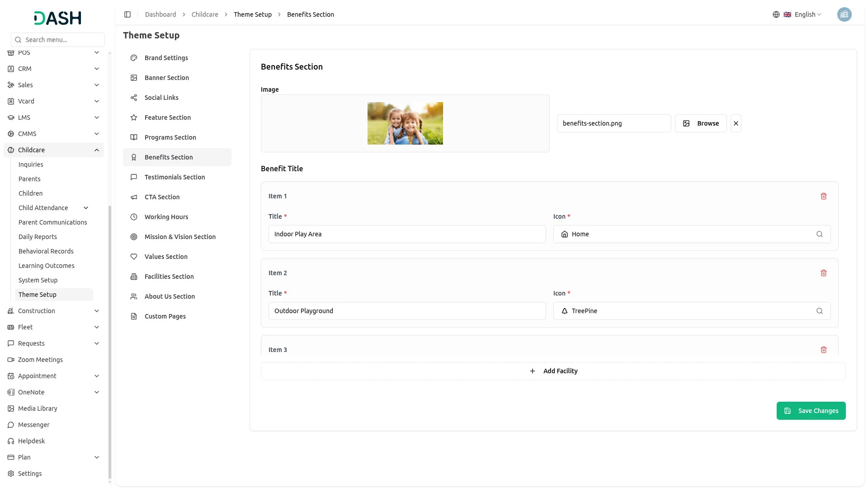This screenshot has width=868, height=488.
Task: Open Testimonials Section tab
Action: point(175,177)
